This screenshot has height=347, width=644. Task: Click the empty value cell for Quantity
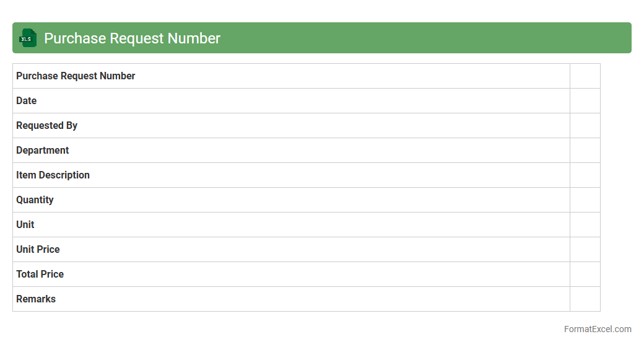585,200
